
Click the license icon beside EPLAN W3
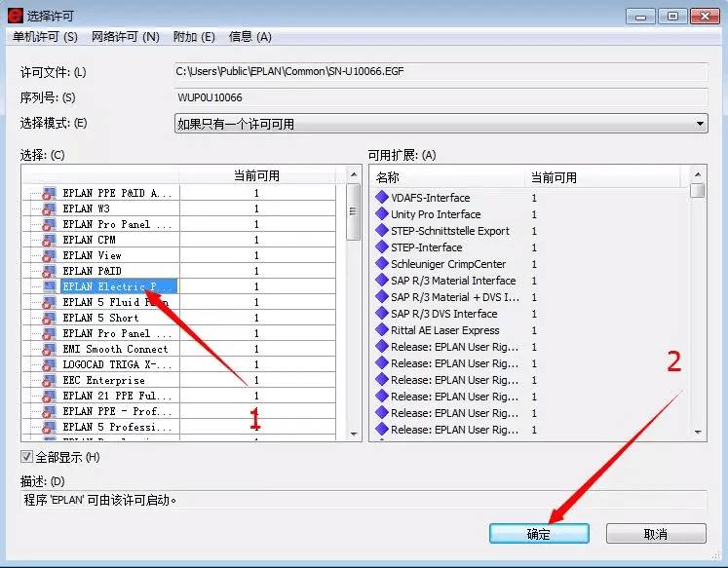click(49, 208)
